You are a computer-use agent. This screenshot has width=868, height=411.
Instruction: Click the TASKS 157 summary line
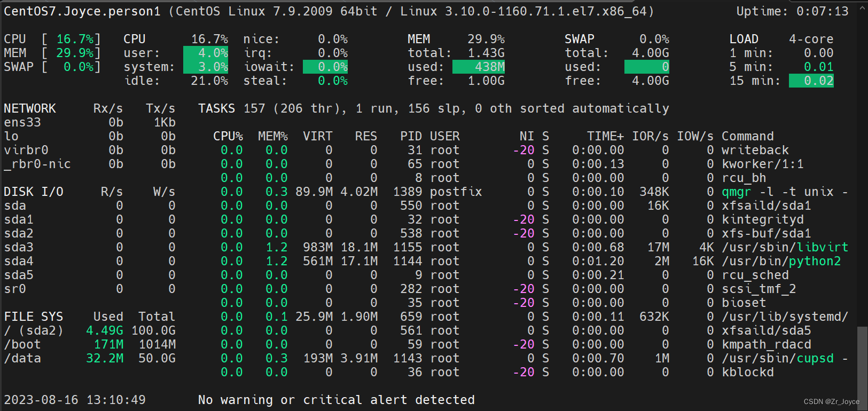(434, 108)
